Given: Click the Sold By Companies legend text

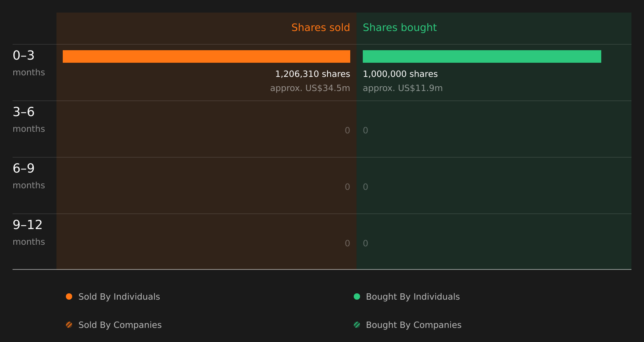Looking at the screenshot, I should [120, 325].
